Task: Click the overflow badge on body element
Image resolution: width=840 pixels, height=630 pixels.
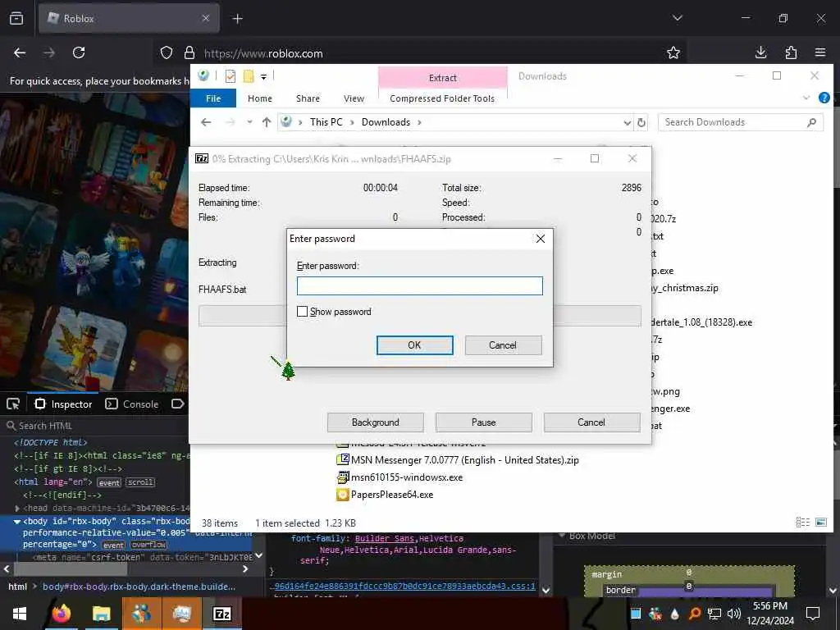Action: [148, 545]
